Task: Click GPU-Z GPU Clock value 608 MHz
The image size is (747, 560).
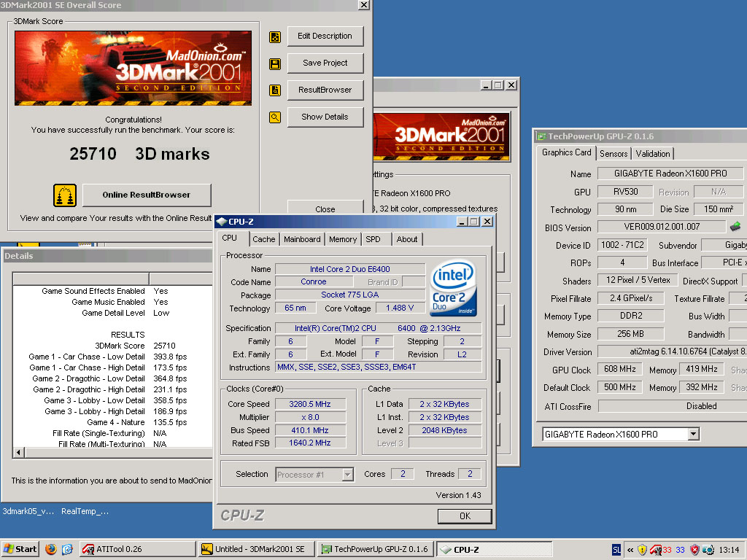Action: click(x=619, y=369)
